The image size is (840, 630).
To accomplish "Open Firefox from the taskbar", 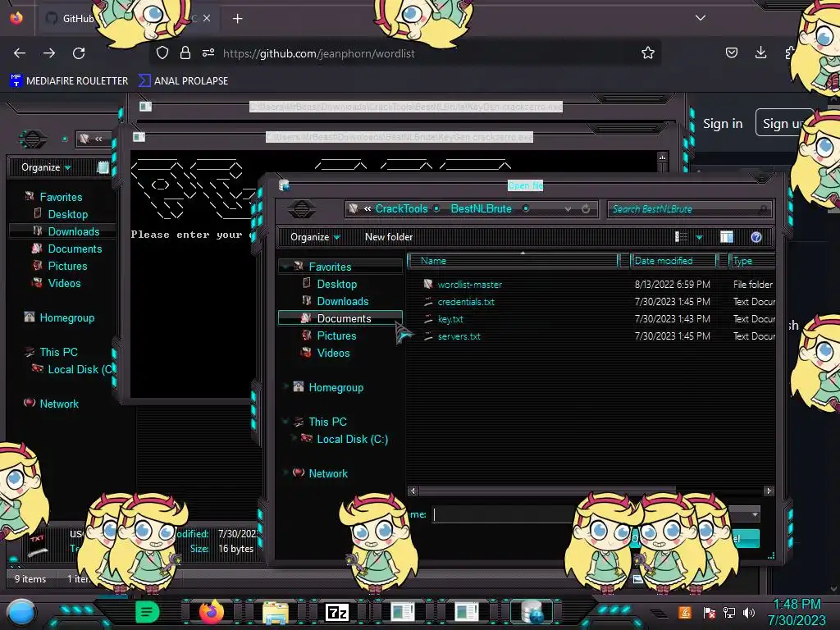I will [x=212, y=612].
